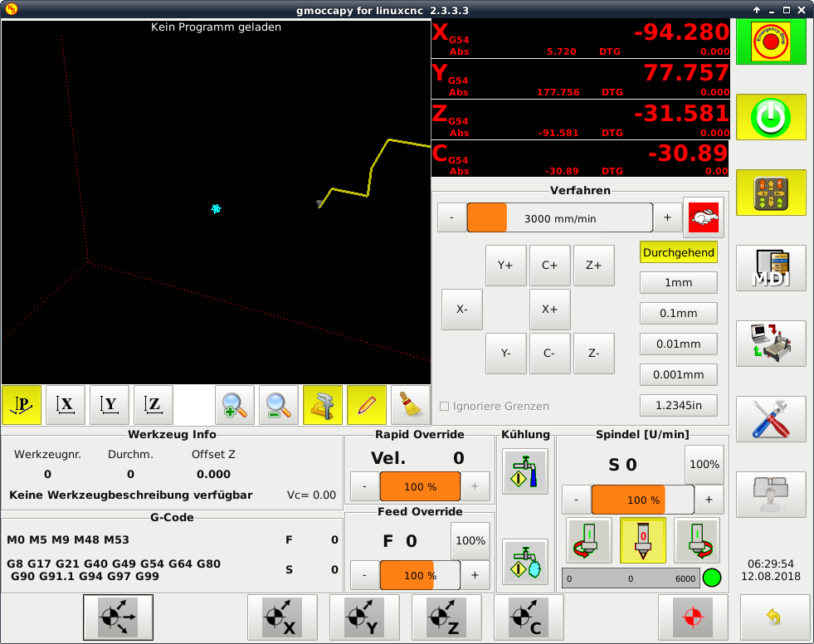814x644 pixels.
Task: Click the yellow back arrow button
Action: point(774,617)
